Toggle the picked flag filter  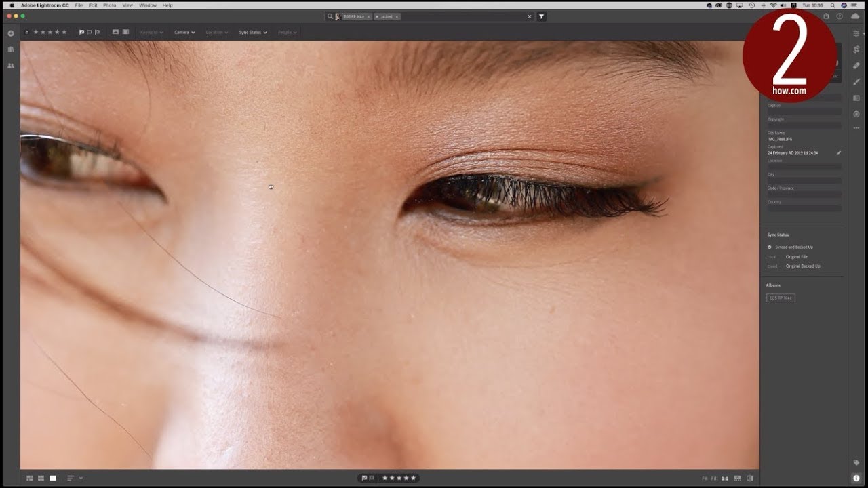81,32
